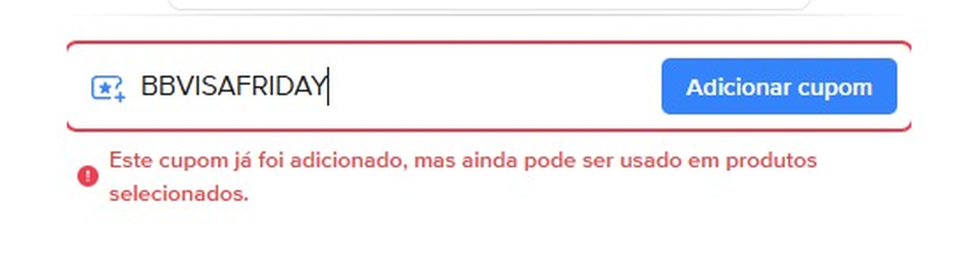This screenshot has width=980, height=280.
Task: Click the rounded panel edge above coupon box
Action: 489,7
